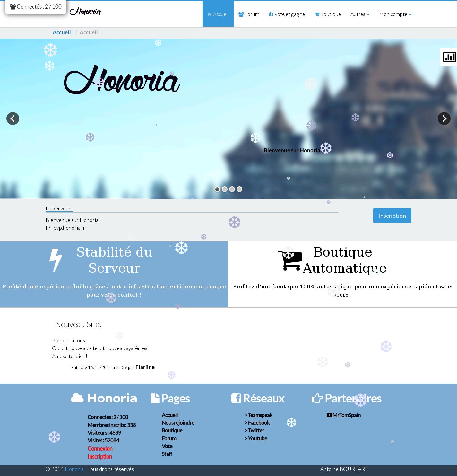
Task: Open the Boutique nav item
Action: (328, 14)
